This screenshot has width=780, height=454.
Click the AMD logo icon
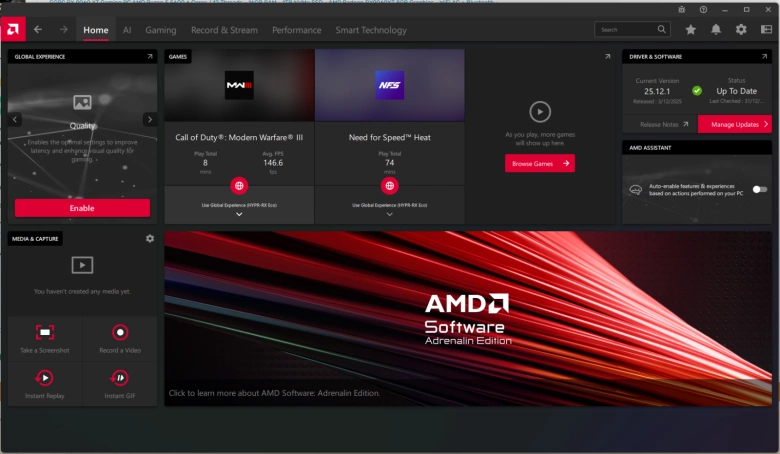13,30
